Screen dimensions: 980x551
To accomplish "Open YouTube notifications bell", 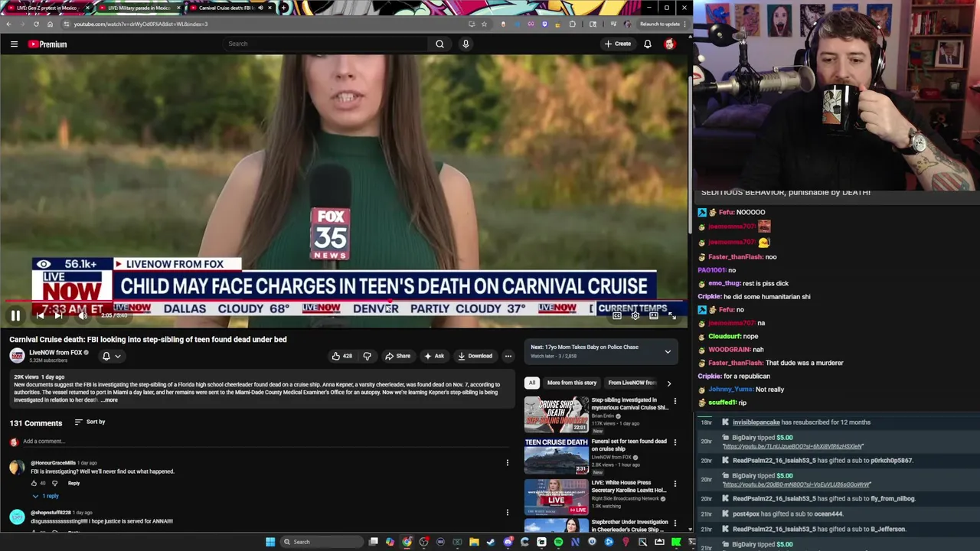I will 648,44.
